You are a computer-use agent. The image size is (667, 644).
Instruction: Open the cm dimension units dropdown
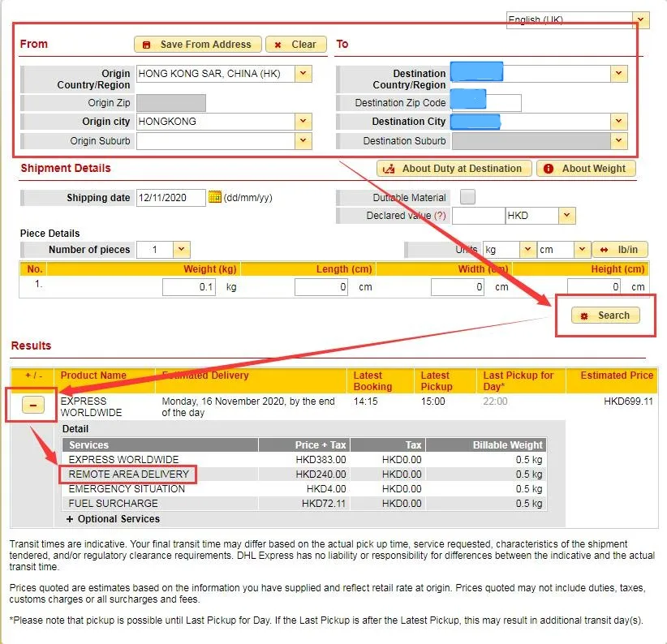click(x=582, y=250)
